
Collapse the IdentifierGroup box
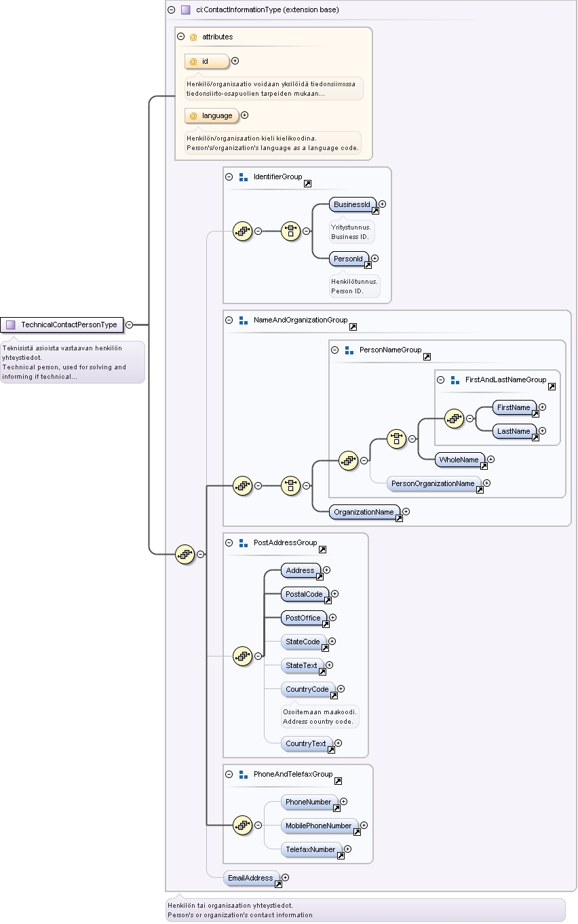(x=229, y=177)
